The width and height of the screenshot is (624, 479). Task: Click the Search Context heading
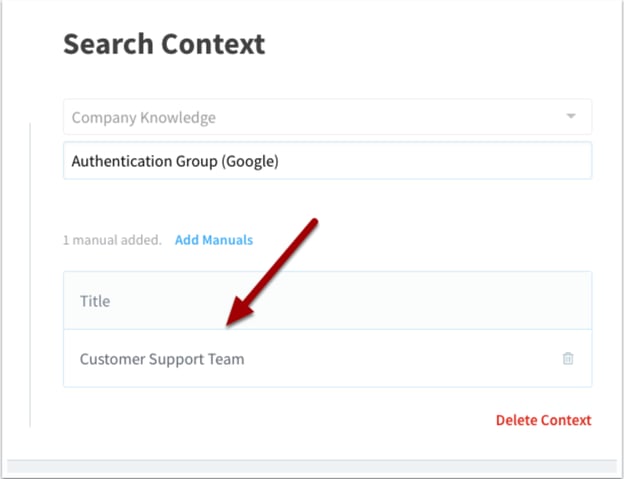(x=164, y=43)
